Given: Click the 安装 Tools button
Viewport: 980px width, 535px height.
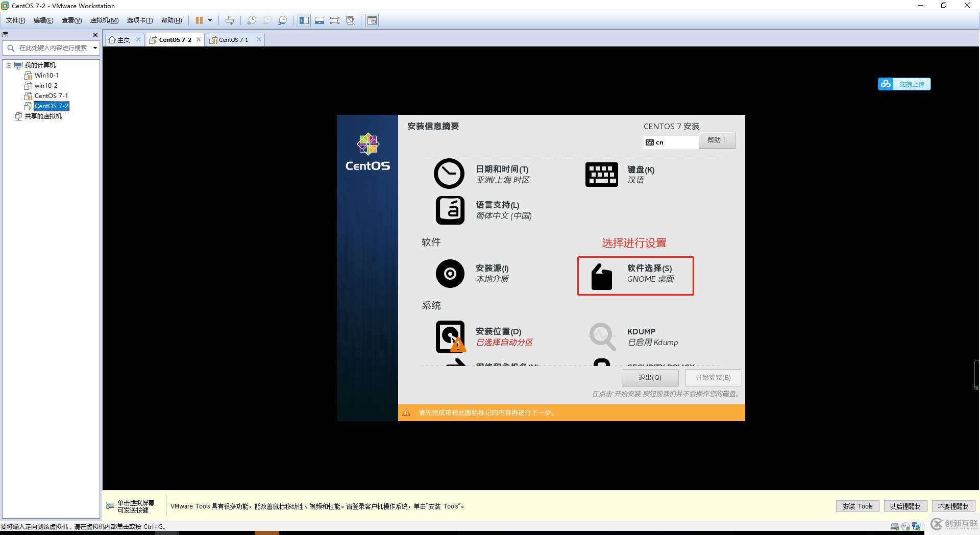Looking at the screenshot, I should pos(857,506).
